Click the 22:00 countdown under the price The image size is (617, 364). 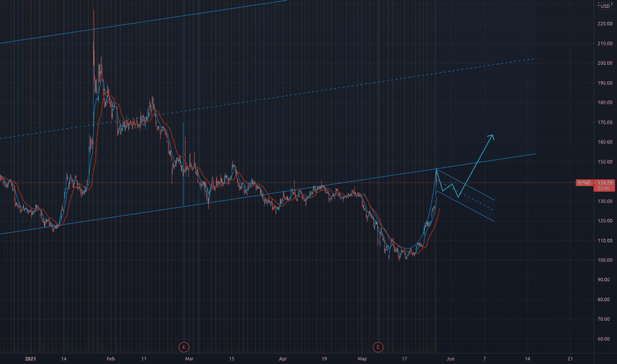click(x=604, y=189)
